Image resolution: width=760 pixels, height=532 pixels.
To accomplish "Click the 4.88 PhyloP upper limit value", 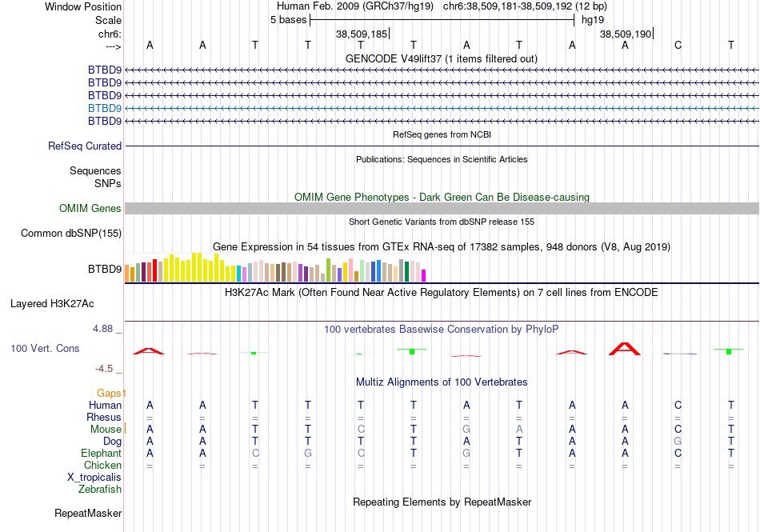I will [x=102, y=329].
